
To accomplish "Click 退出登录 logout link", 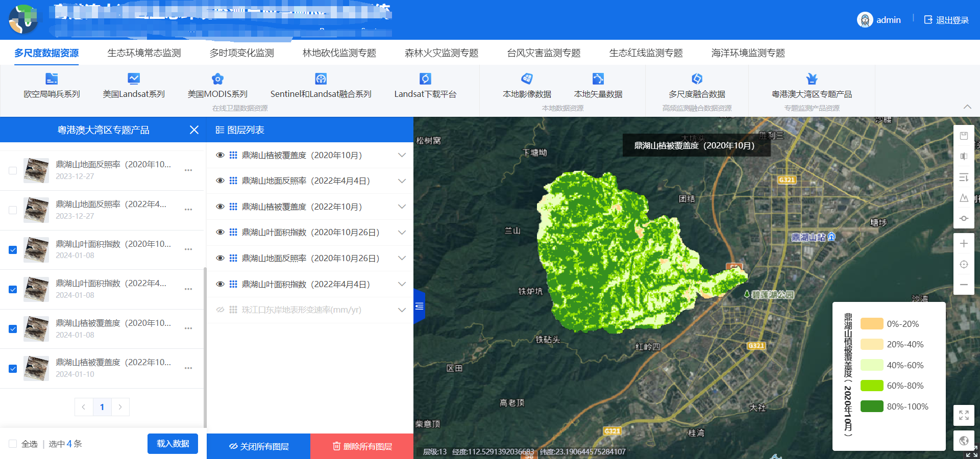I will [946, 20].
